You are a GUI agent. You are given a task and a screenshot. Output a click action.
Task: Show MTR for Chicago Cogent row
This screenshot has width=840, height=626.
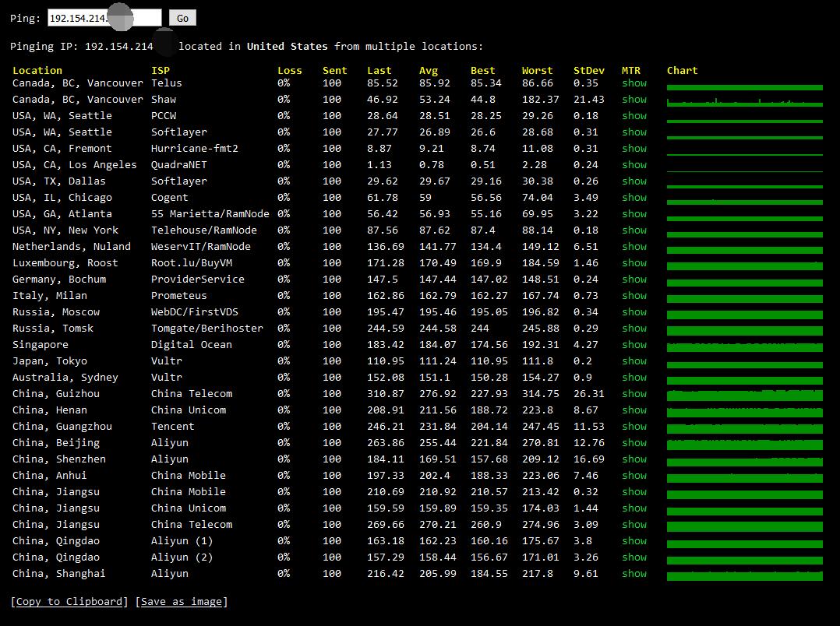(x=634, y=198)
